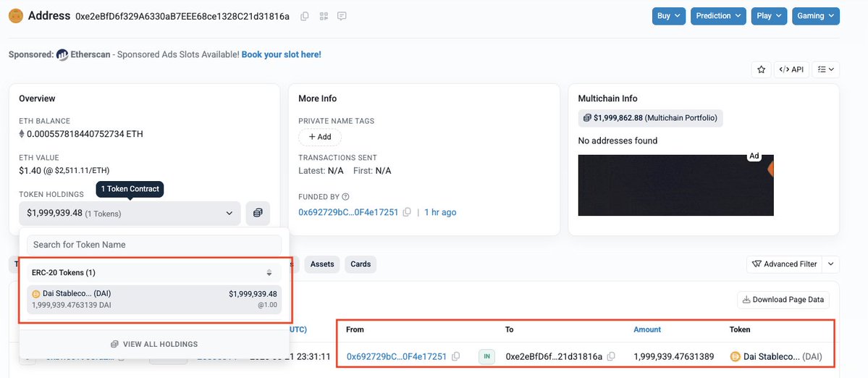The width and height of the screenshot is (868, 378).
Task: Click the address blockie avatar icon
Action: point(16,16)
